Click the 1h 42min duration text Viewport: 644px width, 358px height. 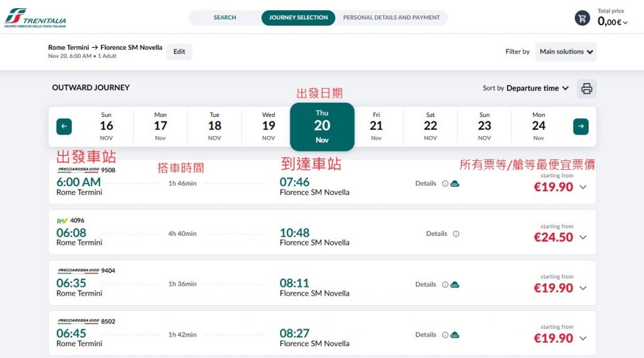point(182,335)
